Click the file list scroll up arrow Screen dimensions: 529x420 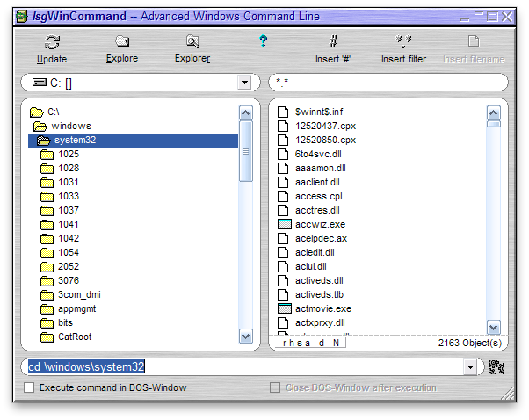point(494,113)
